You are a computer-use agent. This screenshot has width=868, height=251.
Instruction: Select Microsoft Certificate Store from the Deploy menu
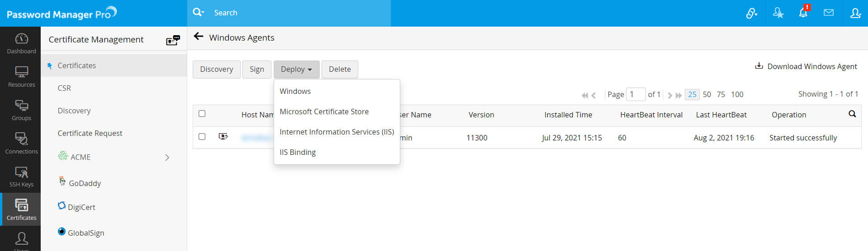(324, 112)
